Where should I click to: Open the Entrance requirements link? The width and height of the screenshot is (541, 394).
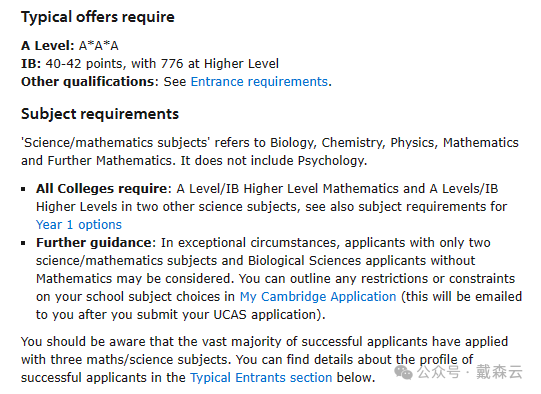point(259,82)
